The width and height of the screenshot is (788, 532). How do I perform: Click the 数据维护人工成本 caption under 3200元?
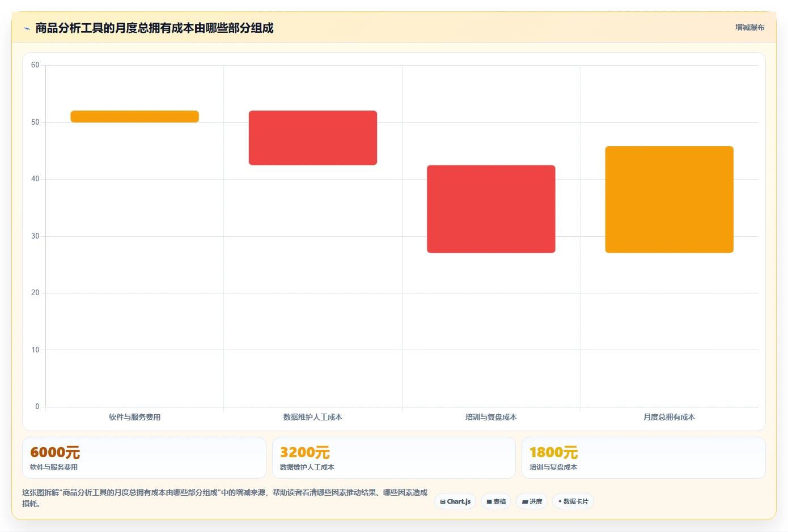point(307,467)
